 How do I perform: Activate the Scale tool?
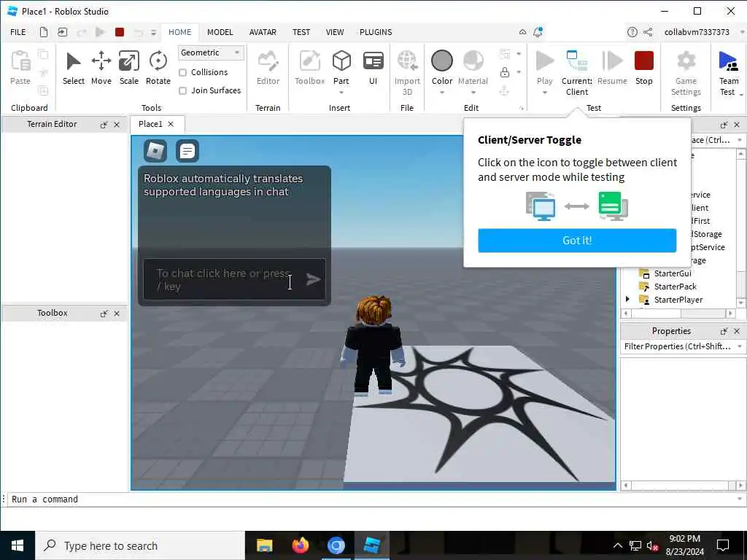tap(129, 68)
